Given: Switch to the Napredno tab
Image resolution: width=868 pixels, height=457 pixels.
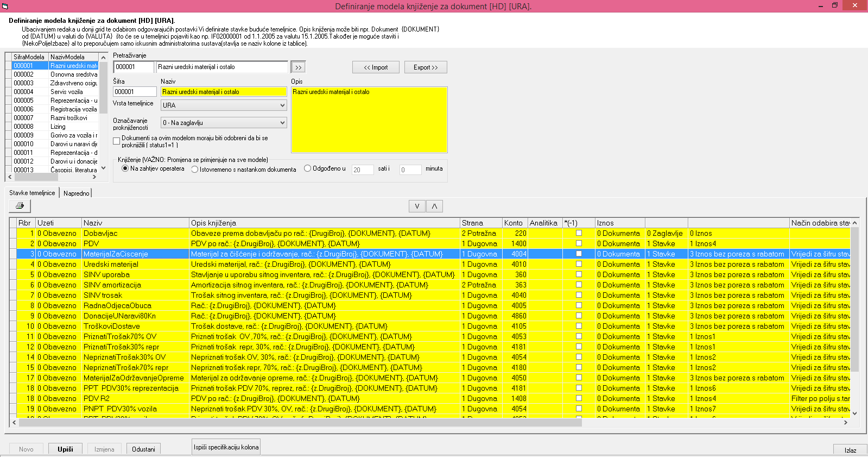Looking at the screenshot, I should click(x=76, y=193).
